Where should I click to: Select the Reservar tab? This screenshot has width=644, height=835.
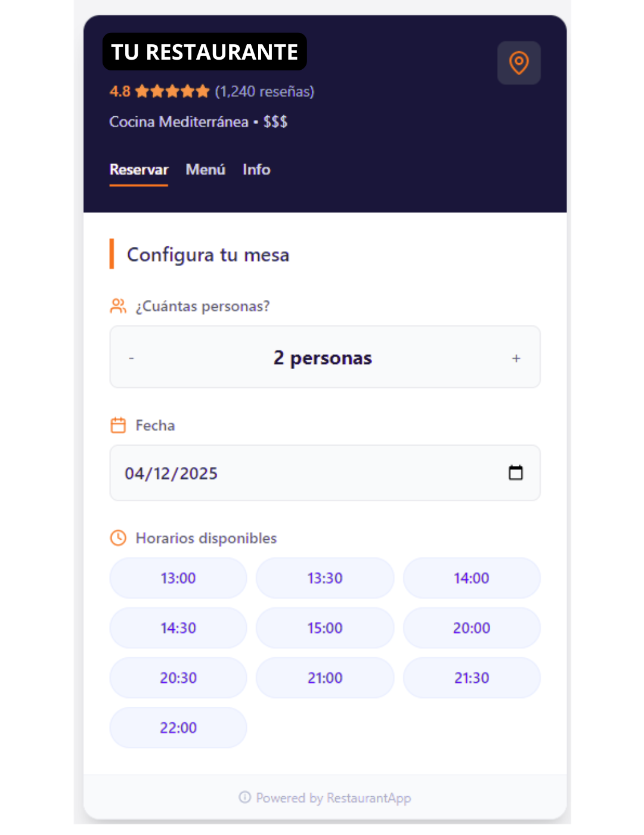(x=139, y=170)
